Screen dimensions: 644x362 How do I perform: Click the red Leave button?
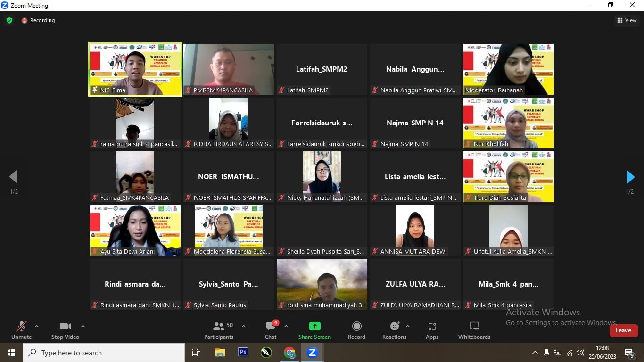click(x=623, y=330)
